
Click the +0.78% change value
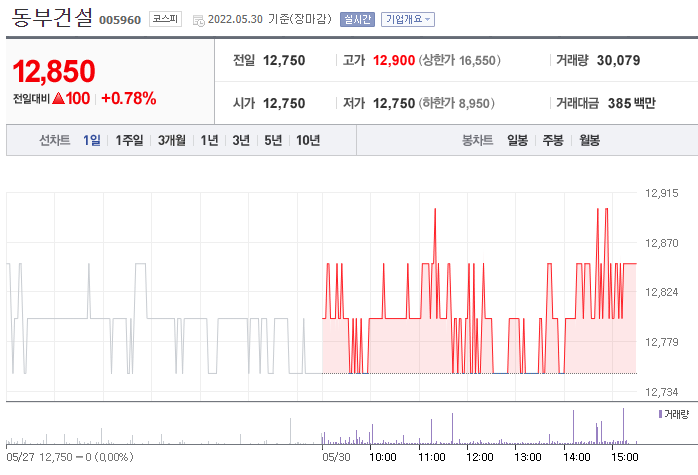tap(129, 98)
